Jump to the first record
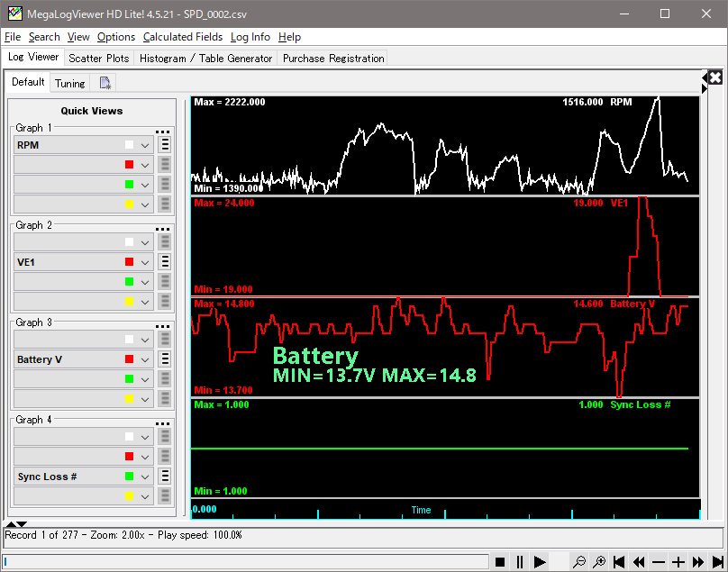 click(619, 562)
